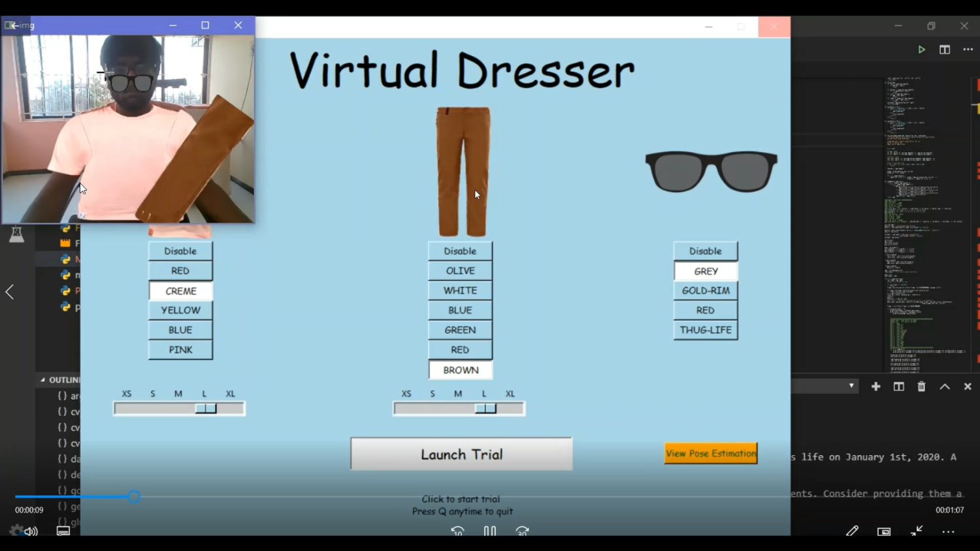Click the pants size slider handle

(x=485, y=409)
